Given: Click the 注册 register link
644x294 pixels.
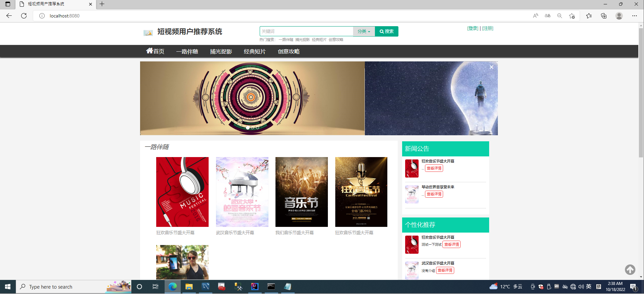Looking at the screenshot, I should (488, 28).
